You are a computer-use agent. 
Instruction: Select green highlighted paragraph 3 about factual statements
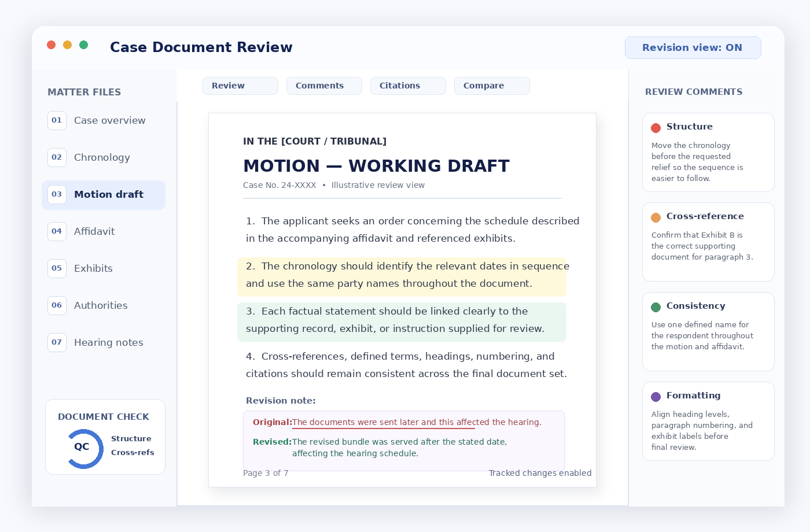402,322
